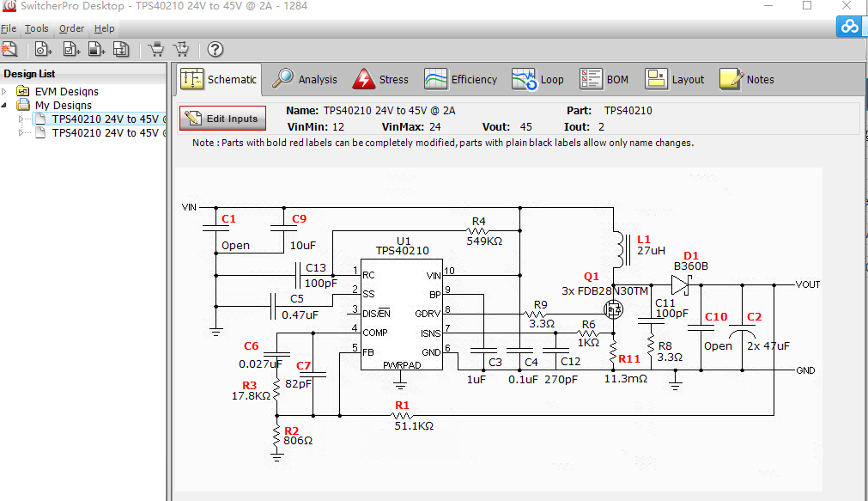Viewport: 868px width, 501px height.
Task: Click the shopping cart with arrows icon
Action: pyautogui.click(x=181, y=49)
